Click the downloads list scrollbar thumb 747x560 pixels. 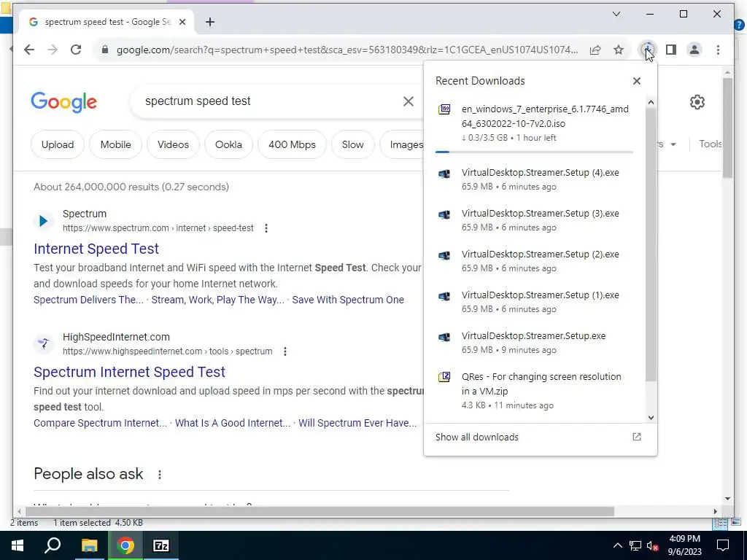click(651, 244)
